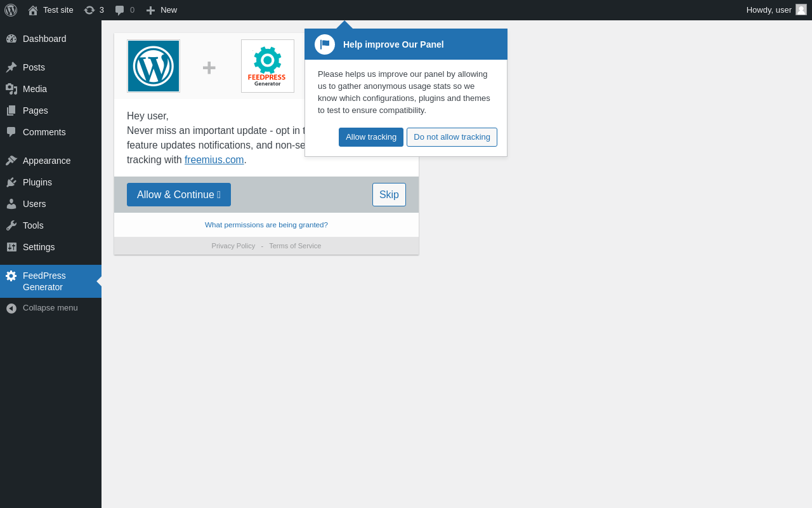The height and width of the screenshot is (508, 812).
Task: Select FeedPress Generator in sidebar
Action: [x=51, y=281]
